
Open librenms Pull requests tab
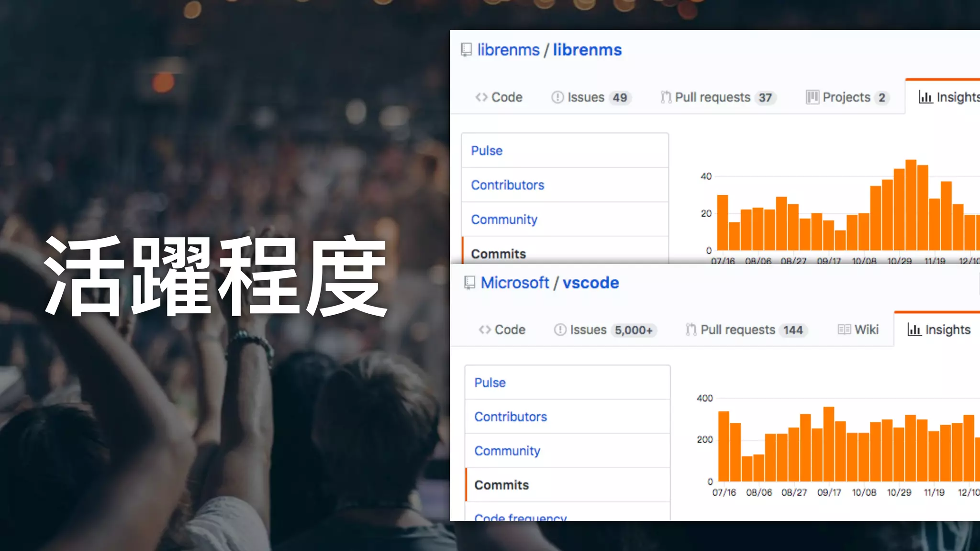click(718, 97)
